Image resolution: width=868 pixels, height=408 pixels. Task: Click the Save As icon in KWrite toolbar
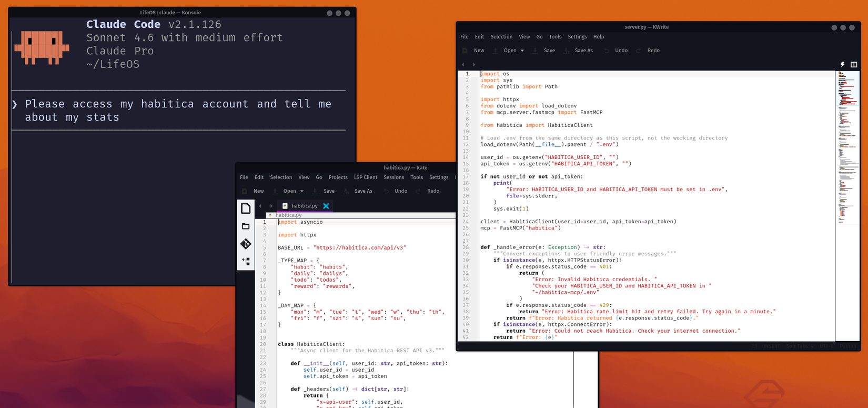(567, 51)
